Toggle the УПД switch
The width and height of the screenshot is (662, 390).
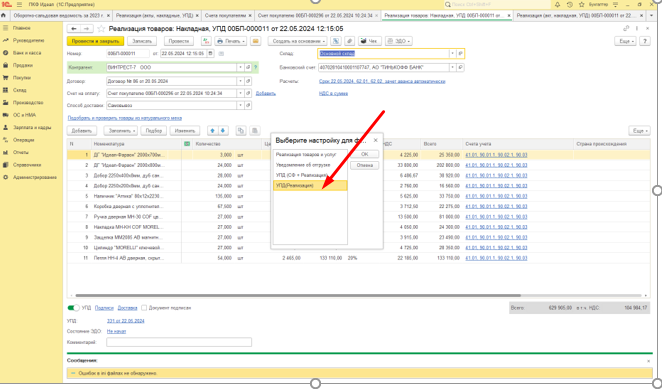tap(73, 308)
